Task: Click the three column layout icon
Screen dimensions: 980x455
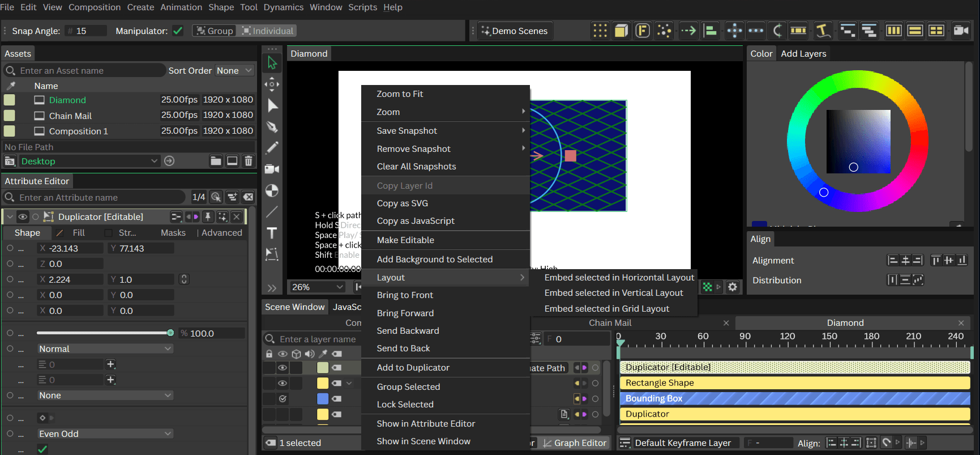Action: [x=894, y=31]
